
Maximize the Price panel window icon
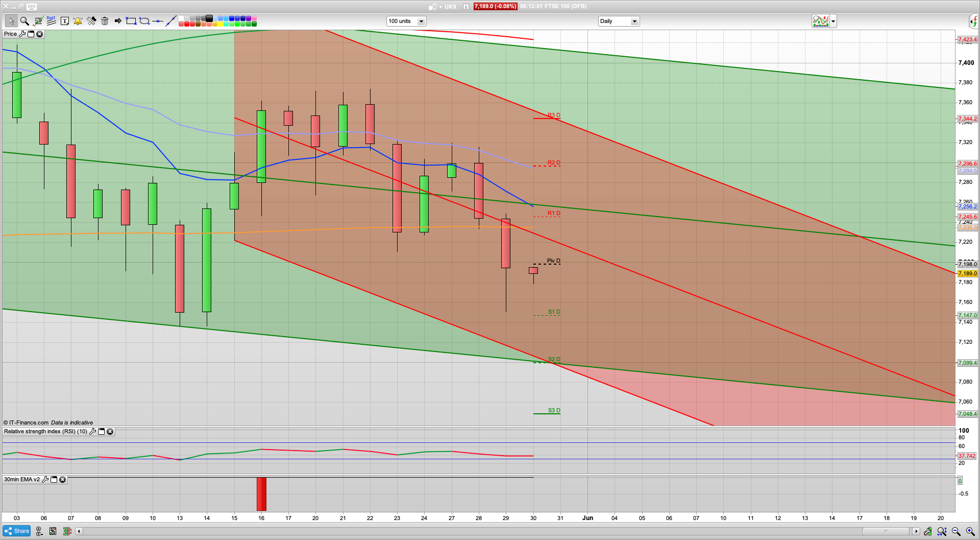tap(31, 34)
